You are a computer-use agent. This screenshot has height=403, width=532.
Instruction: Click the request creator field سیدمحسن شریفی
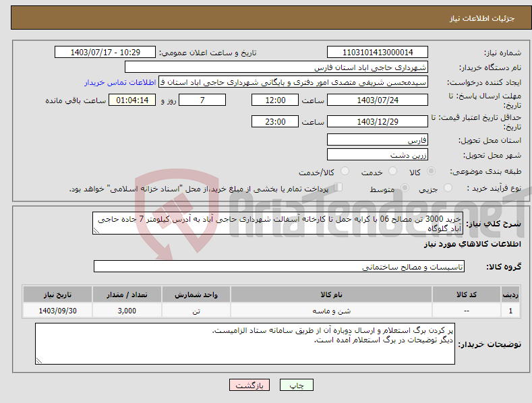(x=293, y=82)
